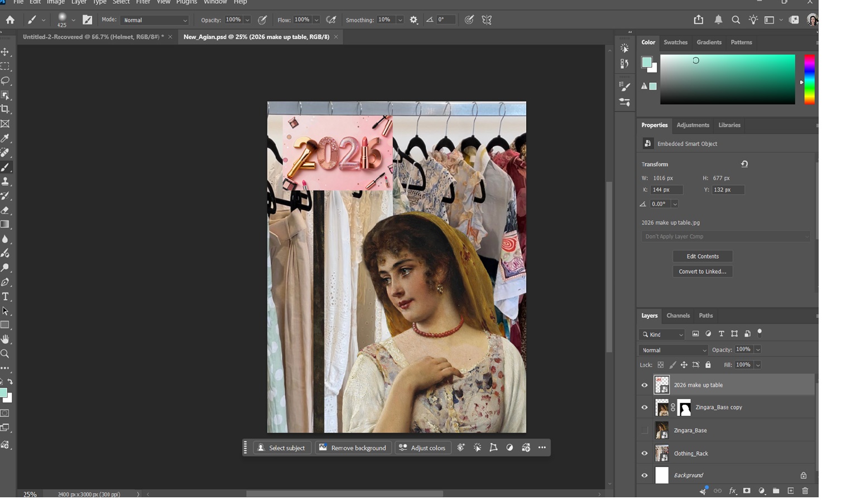Select the Dodge tool
Image resolution: width=846 pixels, height=504 pixels.
[6, 268]
